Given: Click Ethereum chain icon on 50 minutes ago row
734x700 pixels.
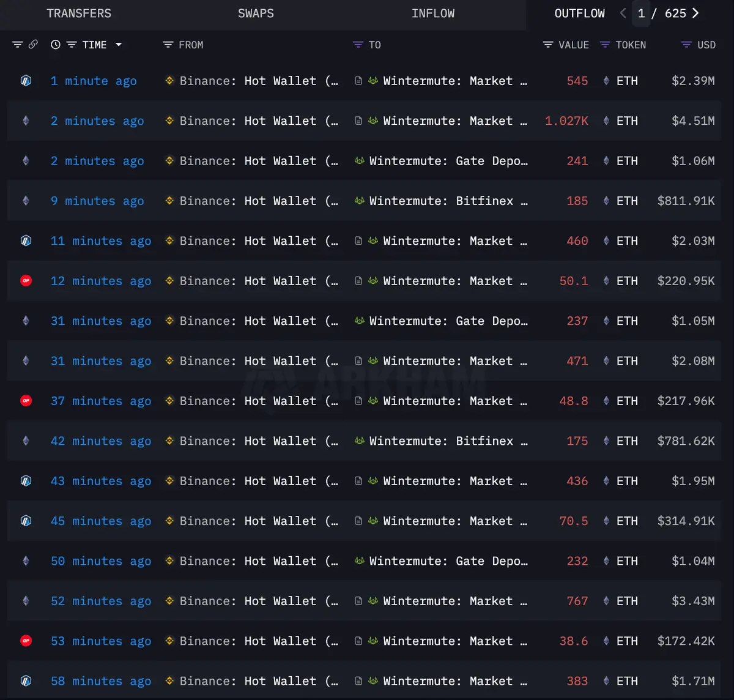Looking at the screenshot, I should click(26, 561).
